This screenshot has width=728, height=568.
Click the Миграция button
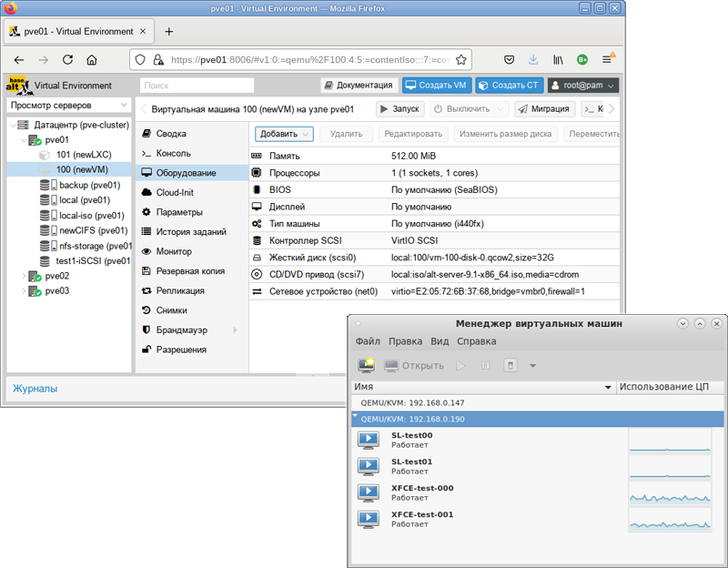(x=544, y=108)
